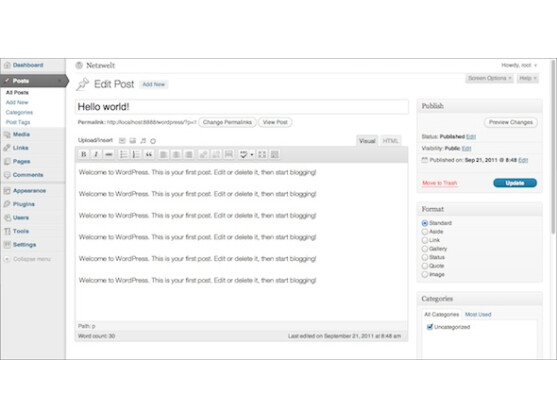
Task: Insert a blockquote with the quote icon
Action: [x=149, y=154]
